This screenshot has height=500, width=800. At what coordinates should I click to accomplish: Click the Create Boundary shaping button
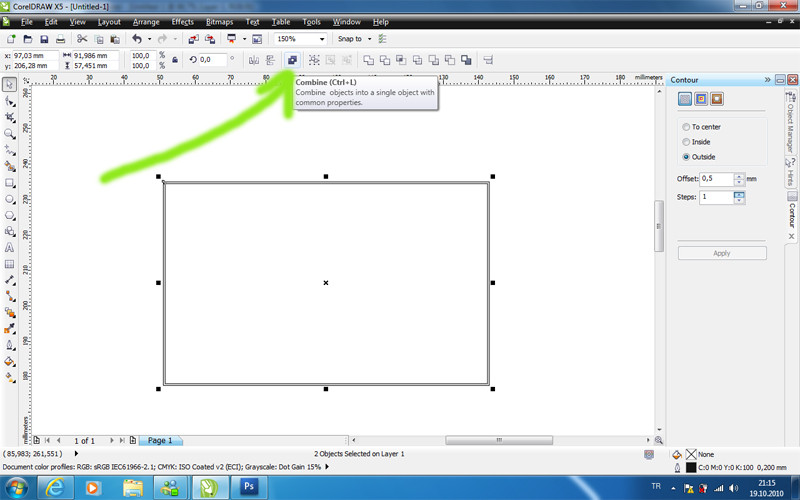pyautogui.click(x=466, y=60)
